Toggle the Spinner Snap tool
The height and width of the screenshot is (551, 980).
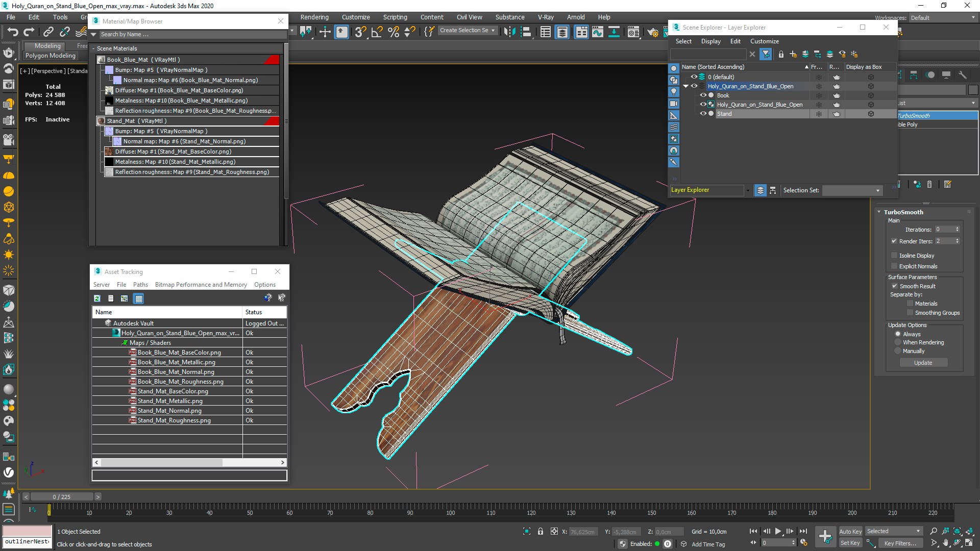409,32
